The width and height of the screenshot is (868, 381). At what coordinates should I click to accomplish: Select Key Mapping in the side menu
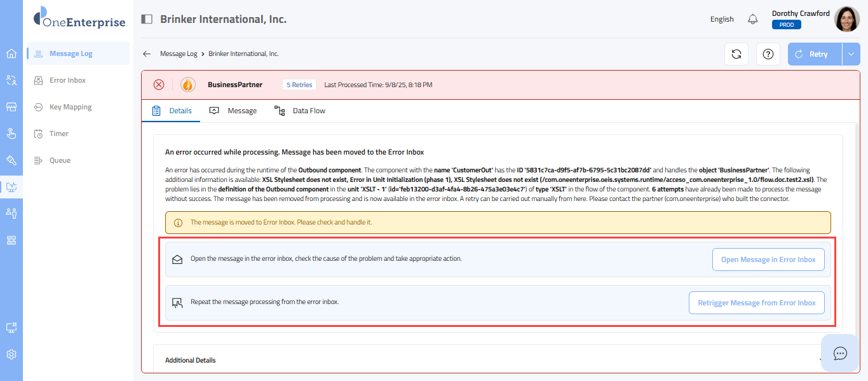(x=70, y=107)
